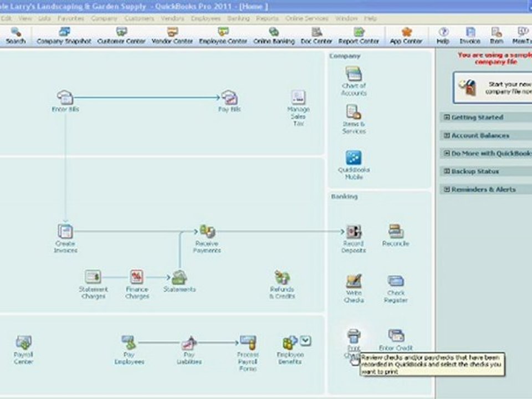Screen dimensions: 532x399
Task: Open the Banking menu
Action: (238, 18)
